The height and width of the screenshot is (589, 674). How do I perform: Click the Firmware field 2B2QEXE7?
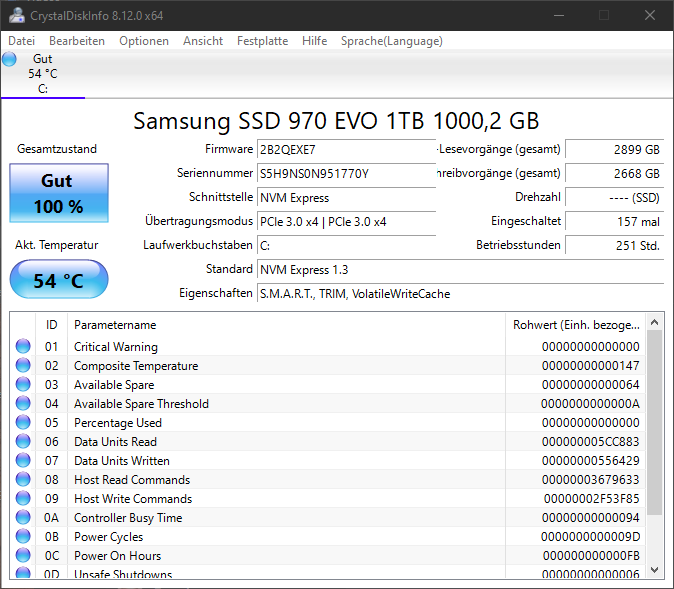point(346,150)
